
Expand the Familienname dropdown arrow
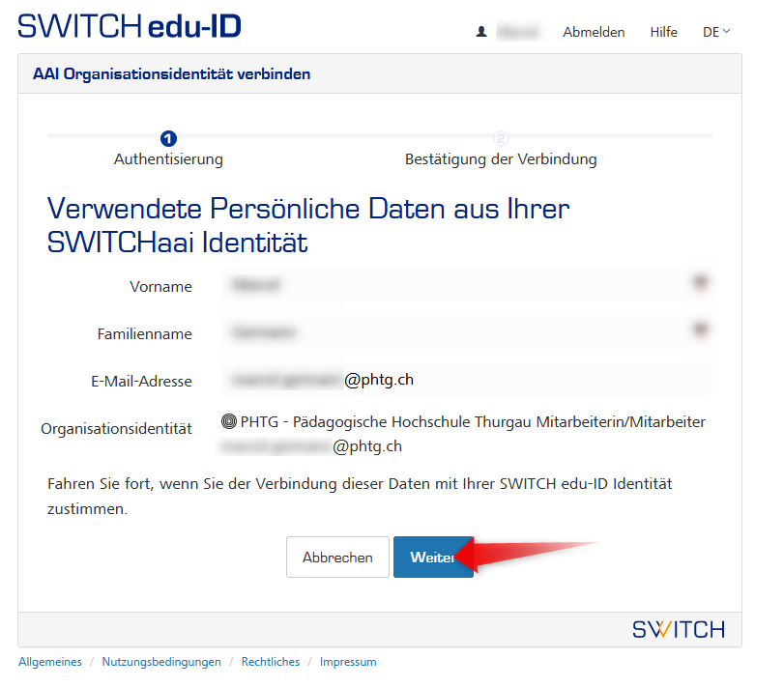(700, 331)
